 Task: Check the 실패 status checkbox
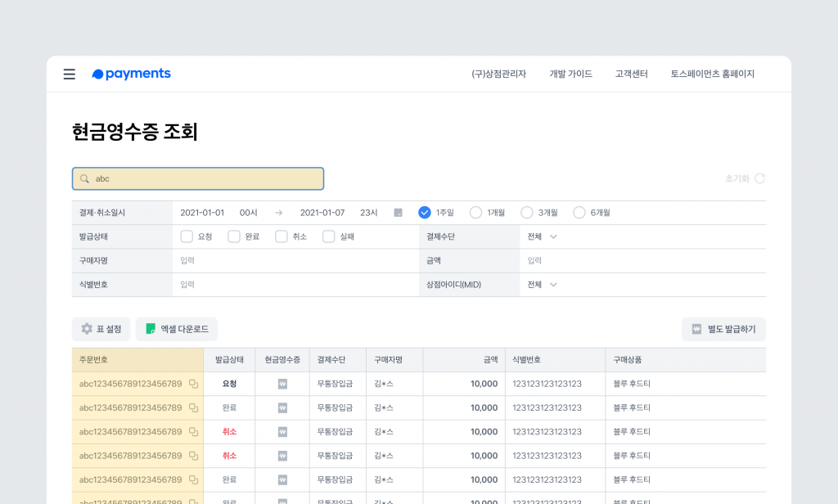(329, 236)
